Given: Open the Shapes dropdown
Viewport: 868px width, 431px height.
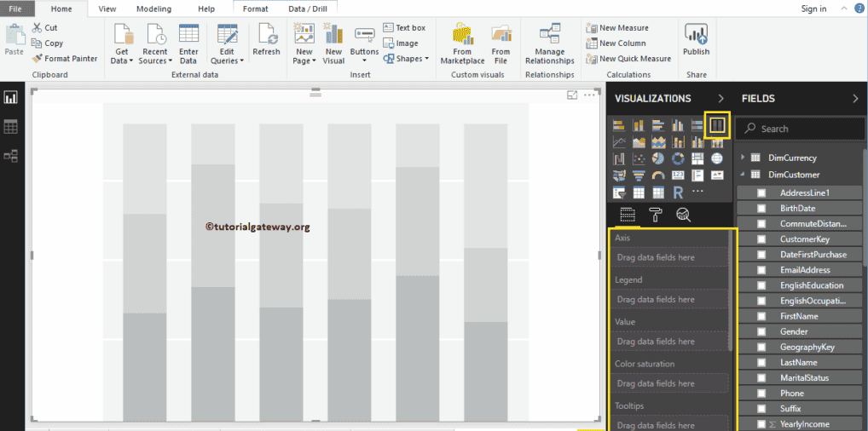Looking at the screenshot, I should click(x=406, y=58).
